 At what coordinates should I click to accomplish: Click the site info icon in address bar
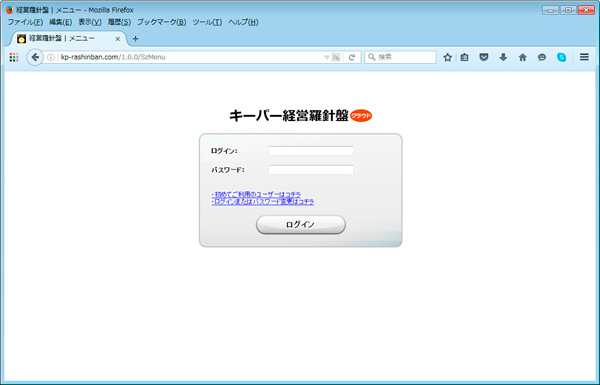click(x=51, y=57)
